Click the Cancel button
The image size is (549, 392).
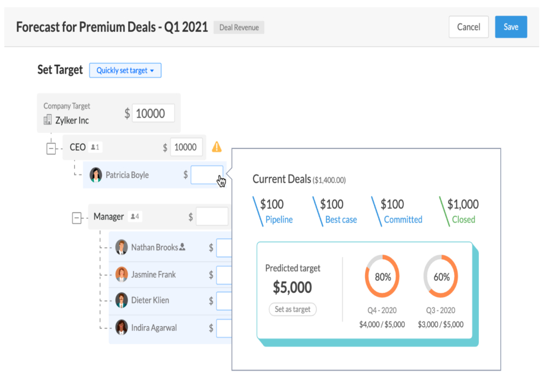coord(468,27)
